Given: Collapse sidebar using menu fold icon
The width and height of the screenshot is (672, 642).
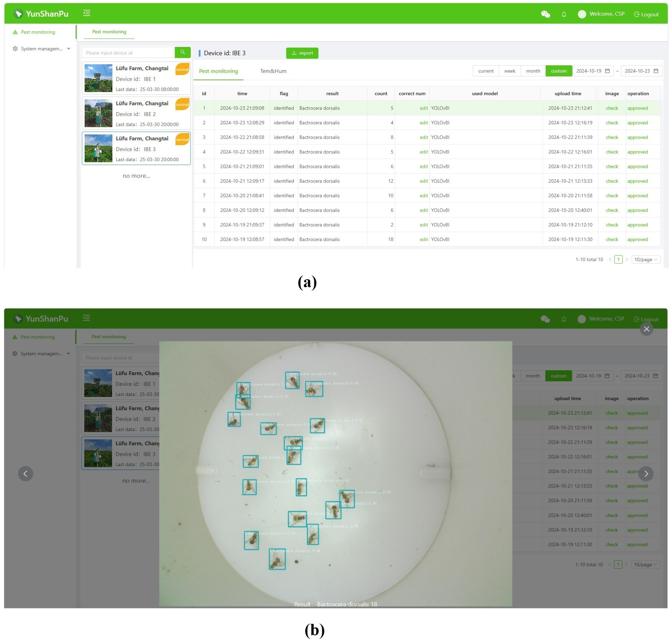Looking at the screenshot, I should click(x=86, y=13).
